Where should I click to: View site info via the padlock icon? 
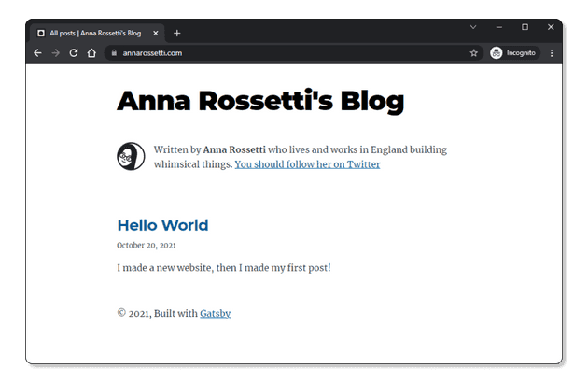coord(114,53)
